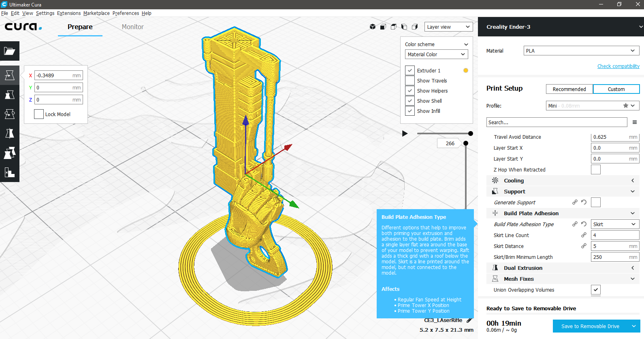Open the Extensions menu
644x339 pixels.
[69, 13]
